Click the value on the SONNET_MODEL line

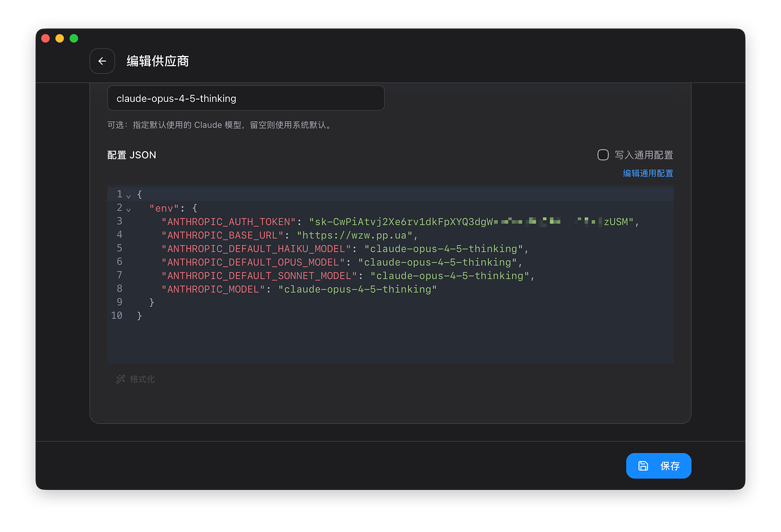[x=450, y=276]
